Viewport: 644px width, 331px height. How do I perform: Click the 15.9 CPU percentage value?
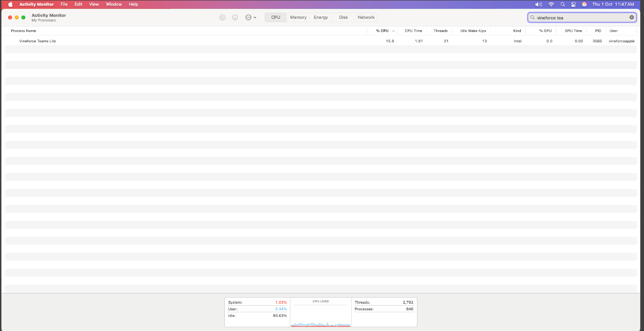click(390, 41)
